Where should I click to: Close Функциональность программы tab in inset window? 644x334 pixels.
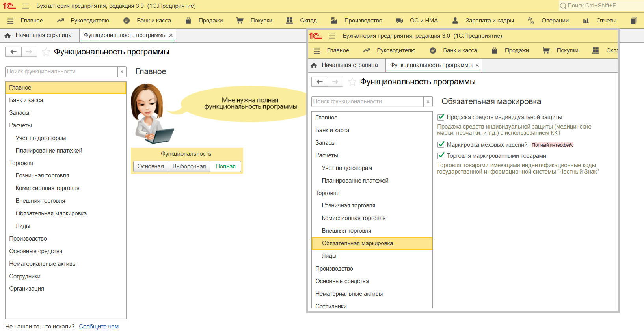(x=477, y=65)
